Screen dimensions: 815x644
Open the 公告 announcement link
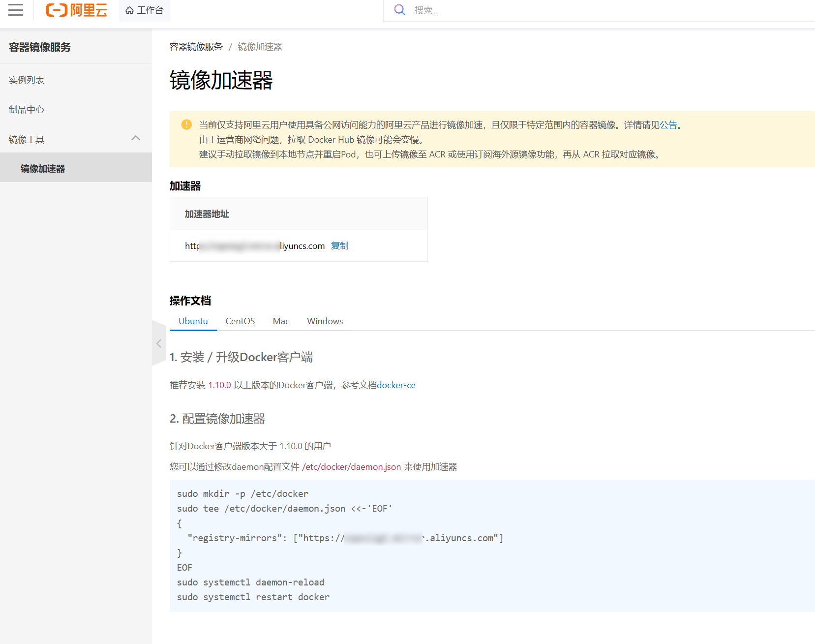[x=668, y=125]
